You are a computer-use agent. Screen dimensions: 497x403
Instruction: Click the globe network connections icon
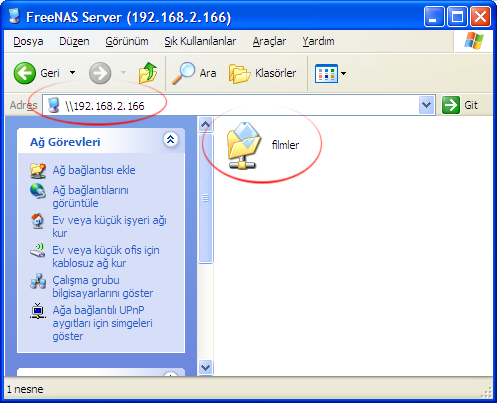[38, 191]
